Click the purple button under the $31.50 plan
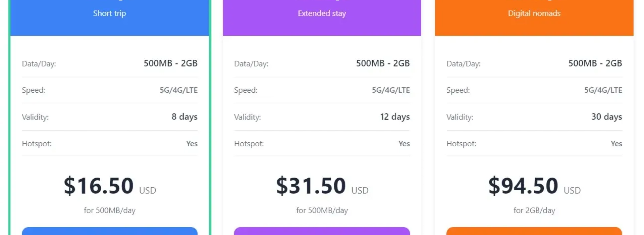The width and height of the screenshot is (644, 235). pyautogui.click(x=322, y=231)
